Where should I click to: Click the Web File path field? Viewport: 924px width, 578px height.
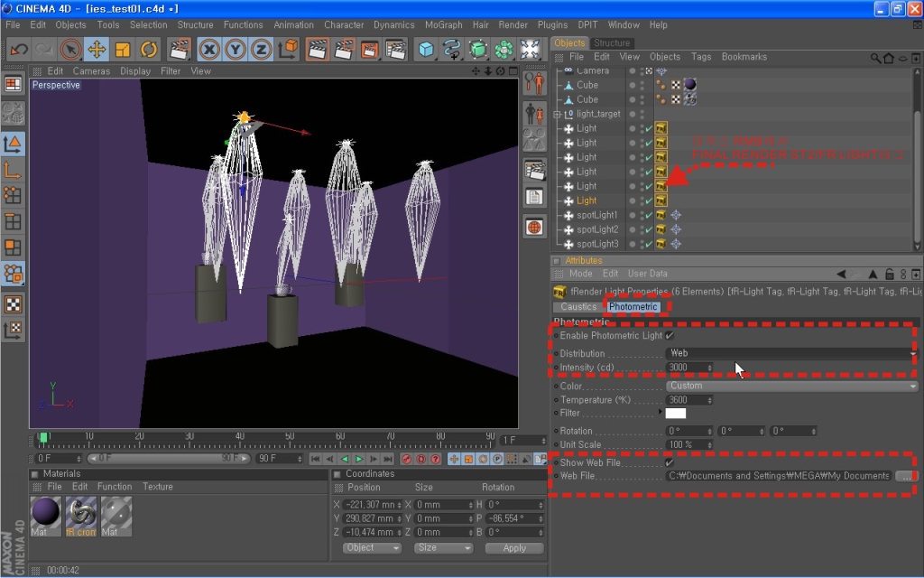[x=779, y=476]
